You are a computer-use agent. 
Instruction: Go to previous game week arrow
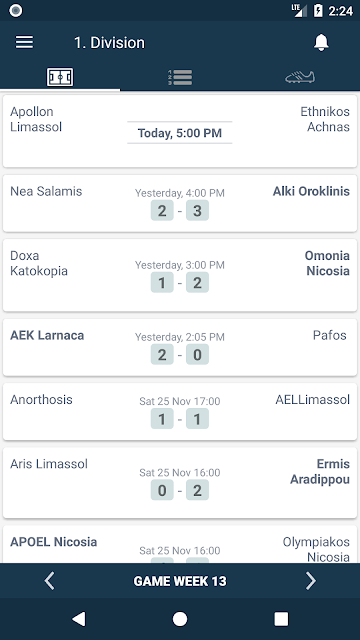[x=49, y=581]
